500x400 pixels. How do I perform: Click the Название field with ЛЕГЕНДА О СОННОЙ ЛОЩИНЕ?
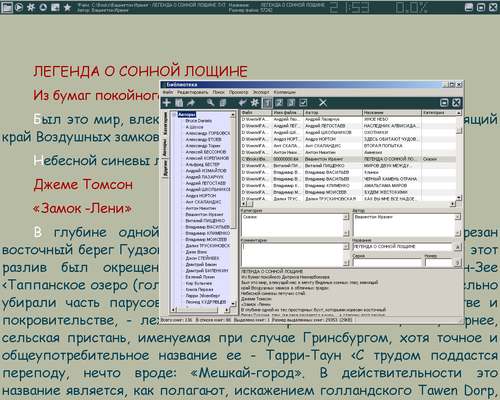tap(402, 247)
